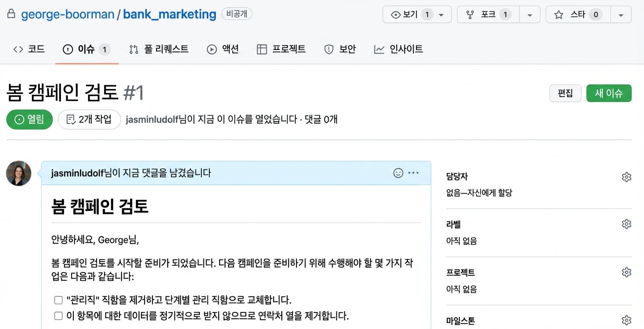The width and height of the screenshot is (644, 329).
Task: Click the 마일스톤 sidebar heading
Action: click(x=461, y=321)
